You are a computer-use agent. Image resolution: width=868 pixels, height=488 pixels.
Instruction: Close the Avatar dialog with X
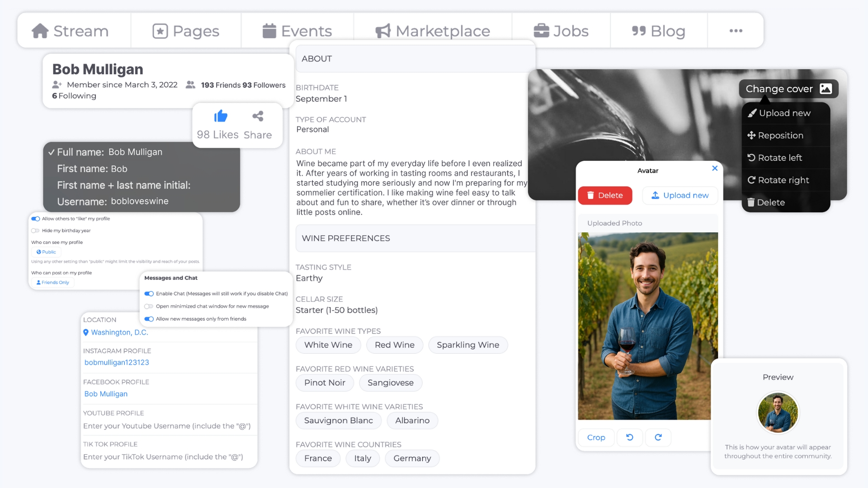715,168
